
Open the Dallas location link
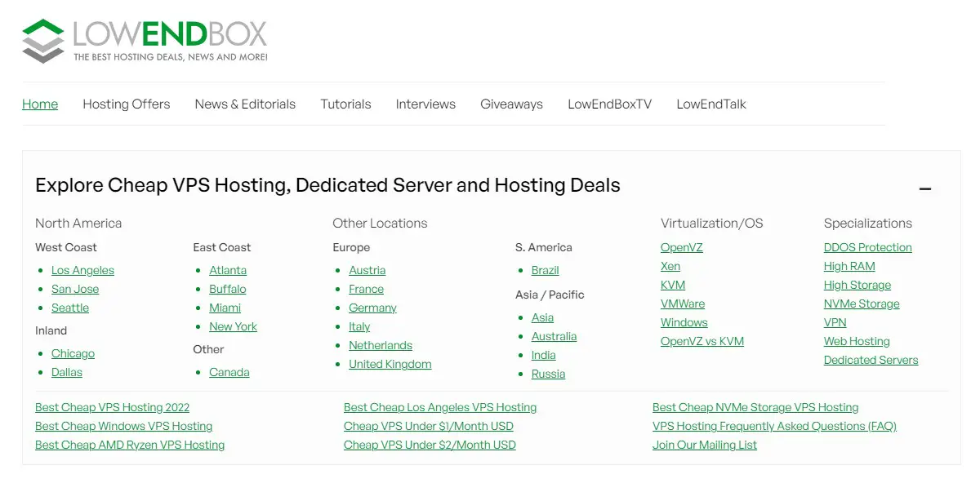(x=67, y=372)
